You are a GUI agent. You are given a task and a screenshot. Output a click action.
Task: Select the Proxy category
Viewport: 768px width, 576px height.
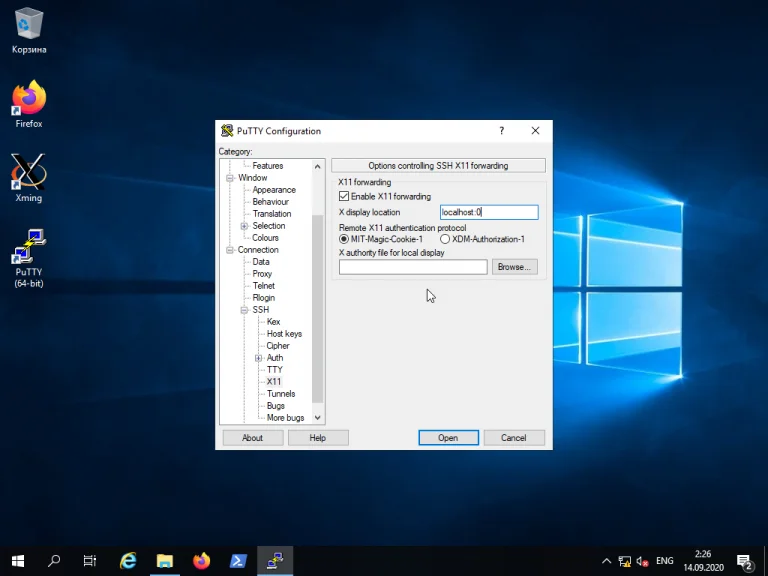tap(262, 274)
